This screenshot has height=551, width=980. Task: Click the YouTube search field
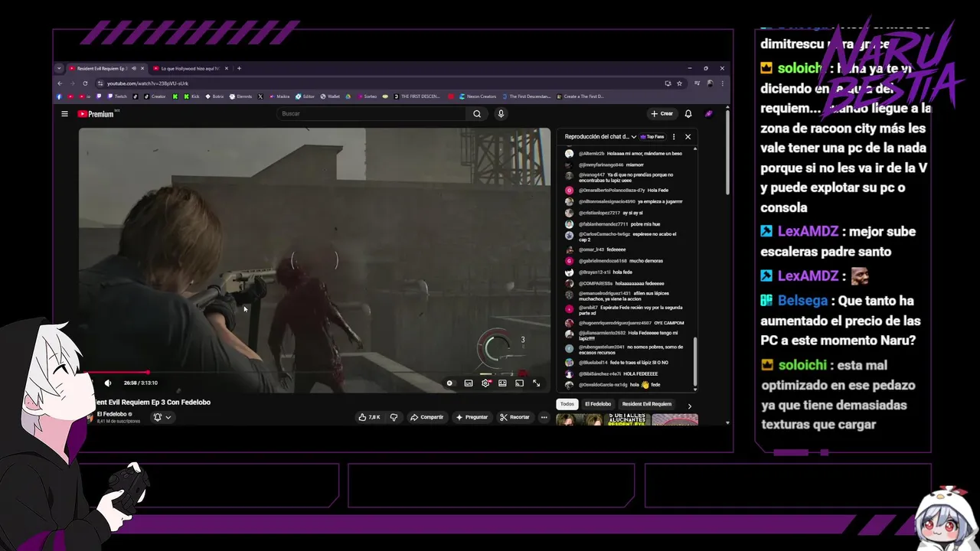click(x=371, y=114)
